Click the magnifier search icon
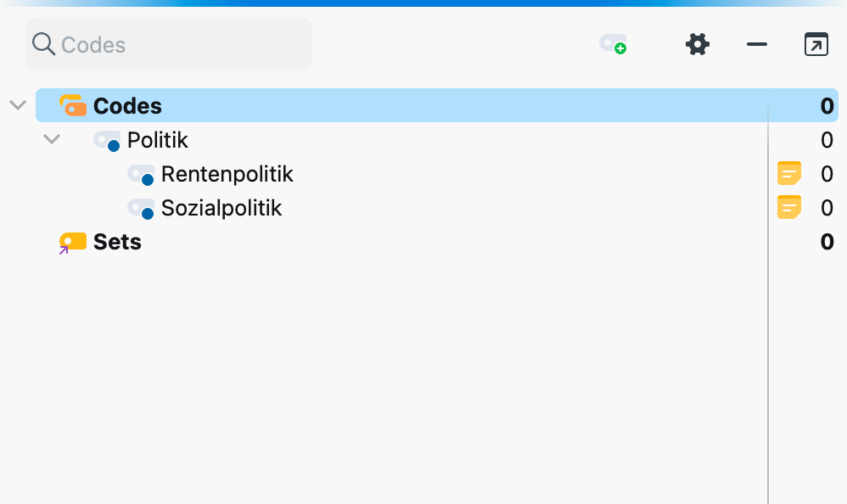 [x=43, y=44]
